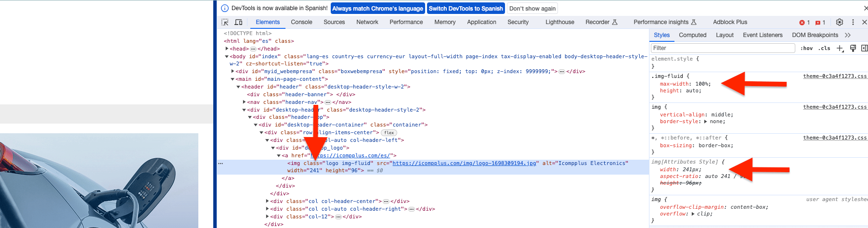Open DevTools settings gear

pos(840,22)
